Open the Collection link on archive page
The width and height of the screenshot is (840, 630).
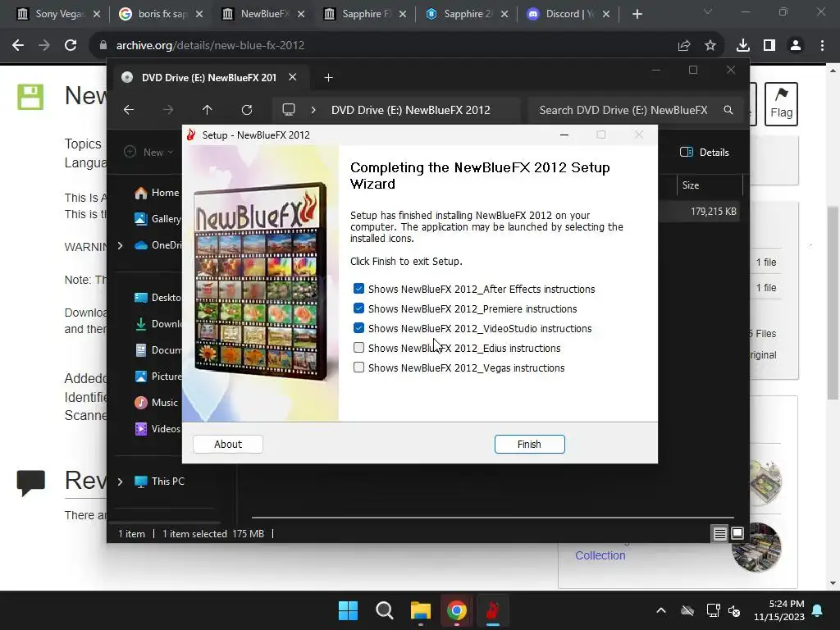(600, 555)
